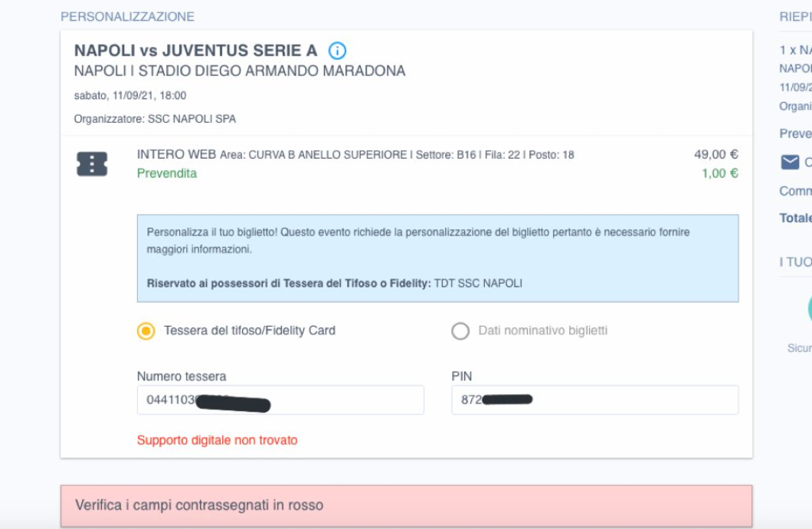Click the Verifica i campi contrassegnati banner

tap(406, 506)
